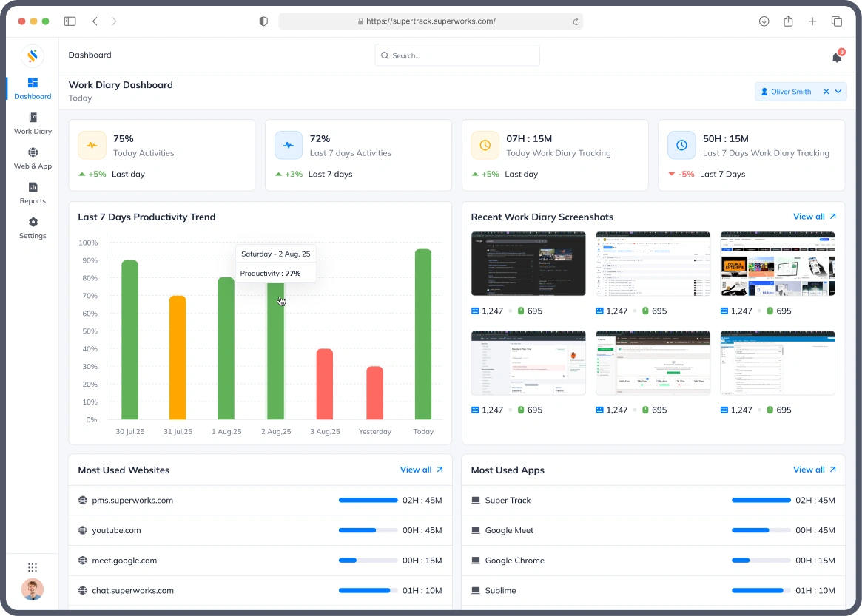The image size is (862, 616).
Task: Click the apps grid icon at bottom left
Action: [x=33, y=567]
